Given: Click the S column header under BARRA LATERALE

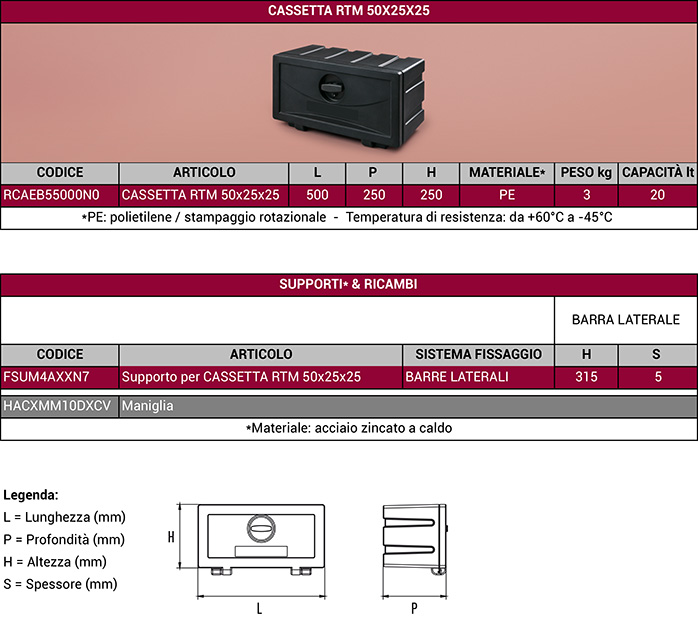Looking at the screenshot, I should pos(656,355).
